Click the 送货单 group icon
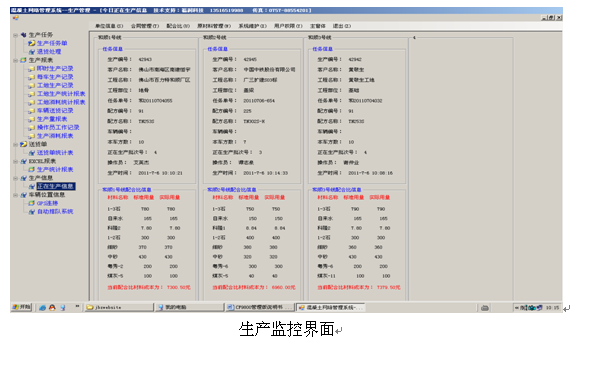 23,144
